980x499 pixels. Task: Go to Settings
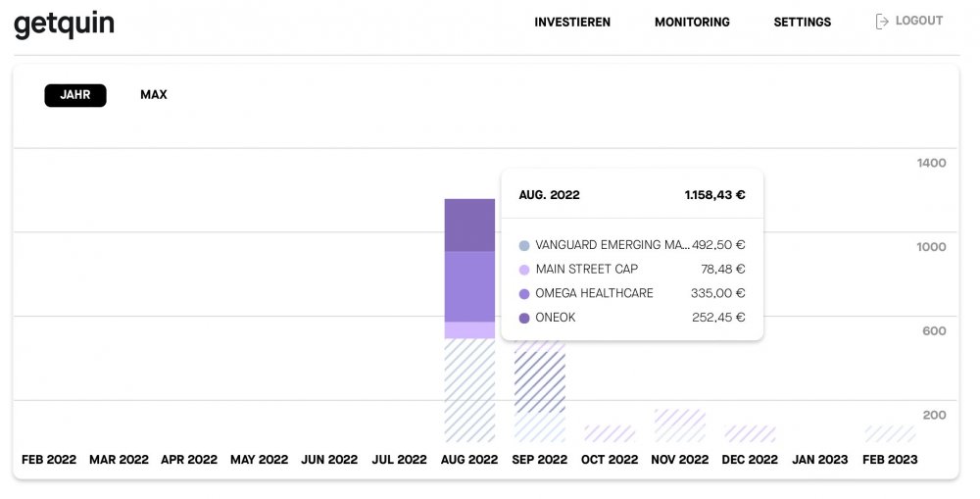point(802,22)
